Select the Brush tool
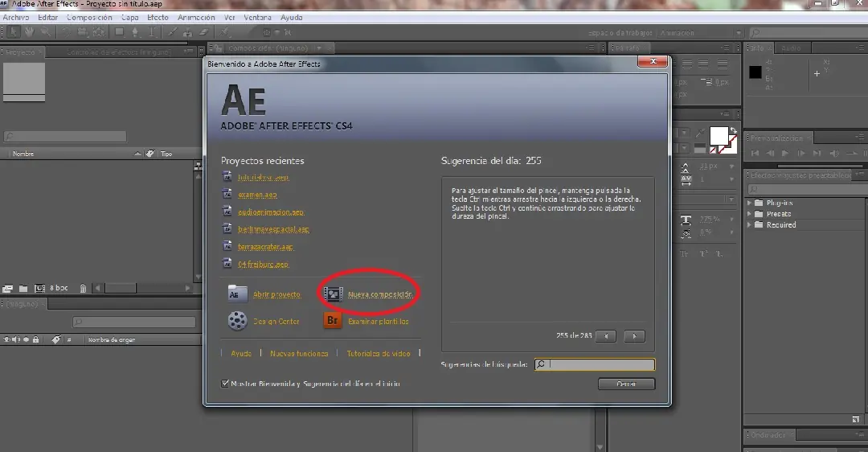The width and height of the screenshot is (868, 452). pos(173,32)
